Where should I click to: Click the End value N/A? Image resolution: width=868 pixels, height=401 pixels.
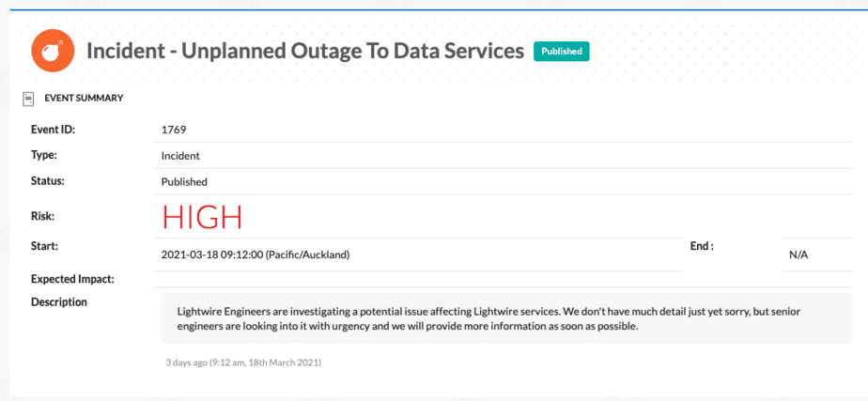coord(798,255)
